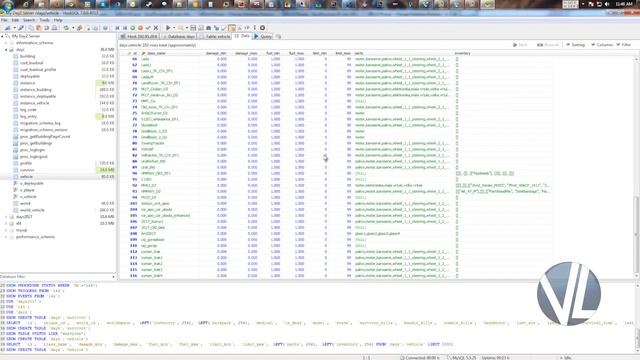The image size is (640, 360).
Task: Open the refresh dropdown arrow
Action: pos(73,28)
